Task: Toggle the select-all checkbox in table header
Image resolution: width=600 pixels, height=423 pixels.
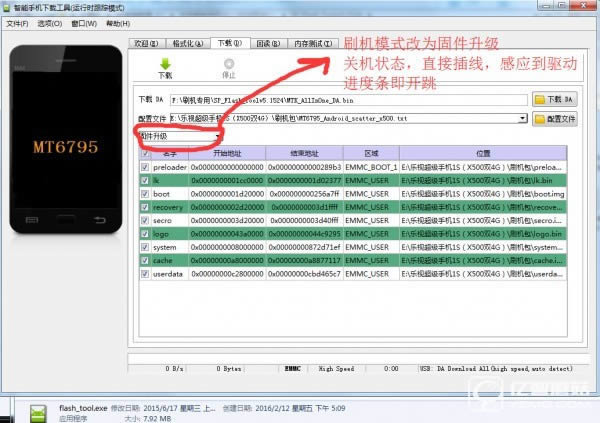Action: pyautogui.click(x=145, y=153)
